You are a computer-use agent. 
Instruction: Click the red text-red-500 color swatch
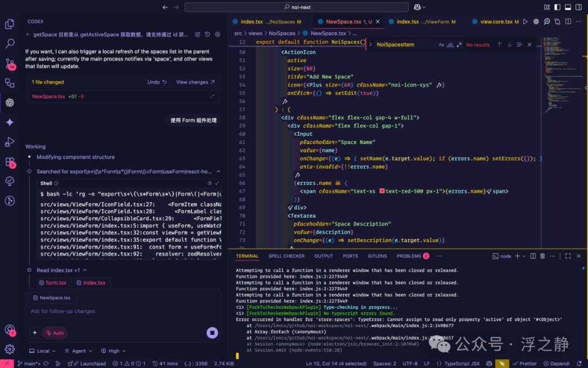[382, 191]
